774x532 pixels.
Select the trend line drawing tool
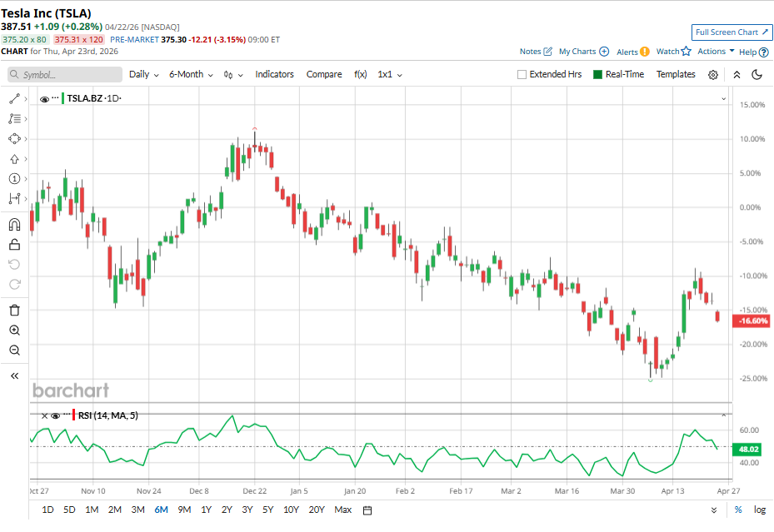coord(14,98)
